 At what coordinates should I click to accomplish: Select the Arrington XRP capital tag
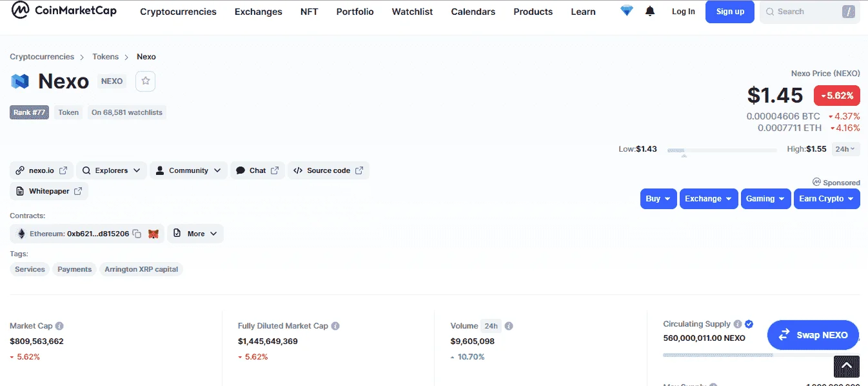(141, 269)
